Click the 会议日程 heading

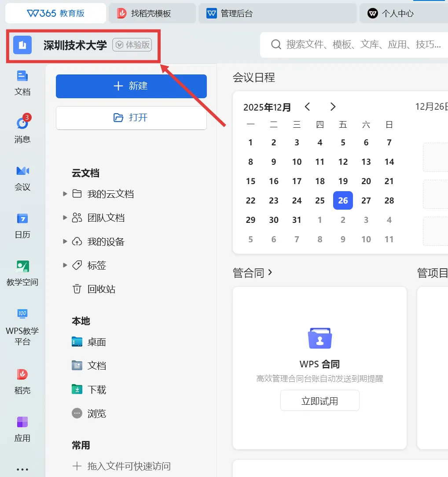pos(254,77)
